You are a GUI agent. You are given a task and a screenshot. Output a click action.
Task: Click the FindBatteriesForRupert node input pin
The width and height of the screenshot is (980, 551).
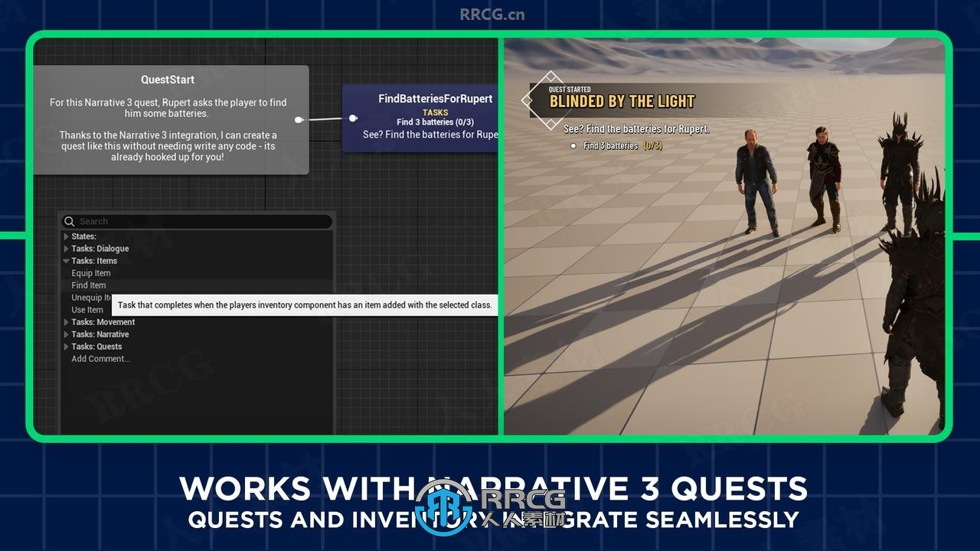tap(353, 118)
